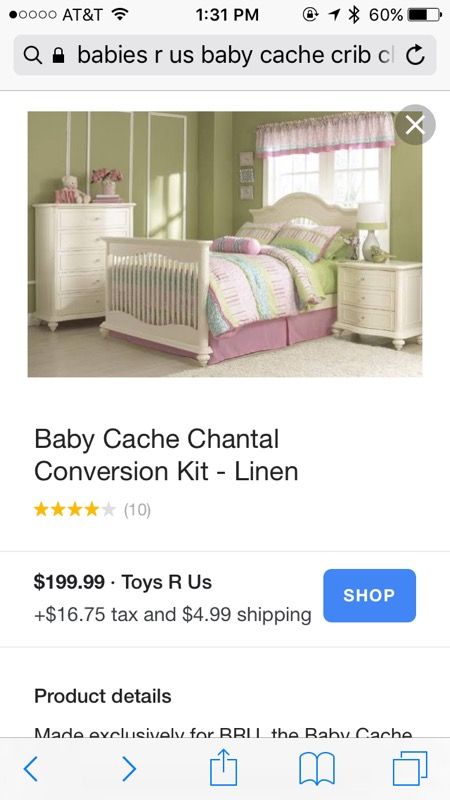
Task: Tap the Safari forward arrow
Action: (129, 769)
